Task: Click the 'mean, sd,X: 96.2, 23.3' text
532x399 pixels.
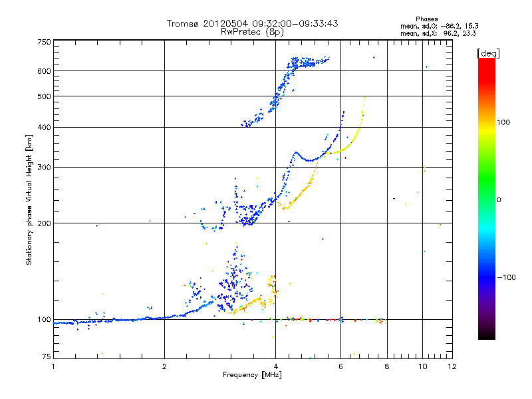Action: [x=438, y=33]
